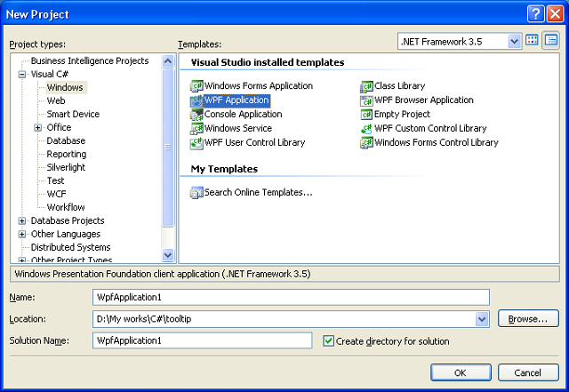
Task: Expand the Database Projects node
Action: tap(22, 220)
